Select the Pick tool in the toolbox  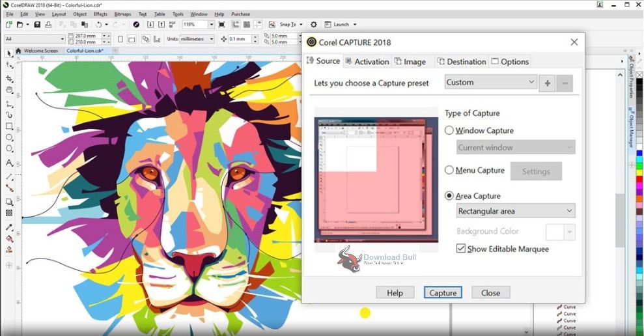coord(9,53)
